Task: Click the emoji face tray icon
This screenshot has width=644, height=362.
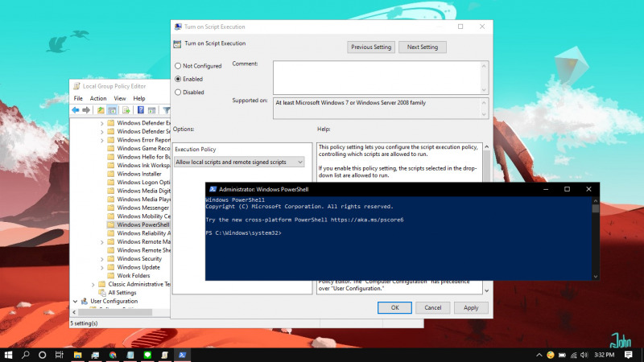Action: pyautogui.click(x=551, y=355)
